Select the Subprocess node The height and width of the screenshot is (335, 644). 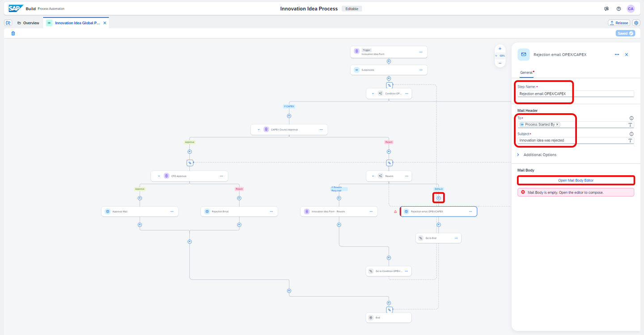pos(389,70)
